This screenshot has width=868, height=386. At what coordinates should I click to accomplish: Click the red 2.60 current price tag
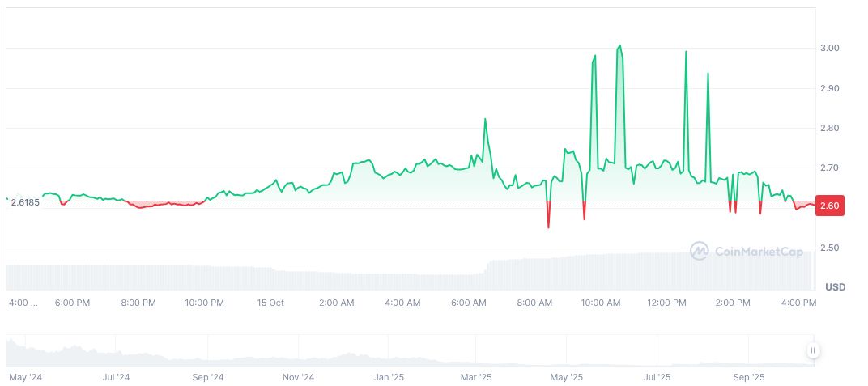coord(831,206)
